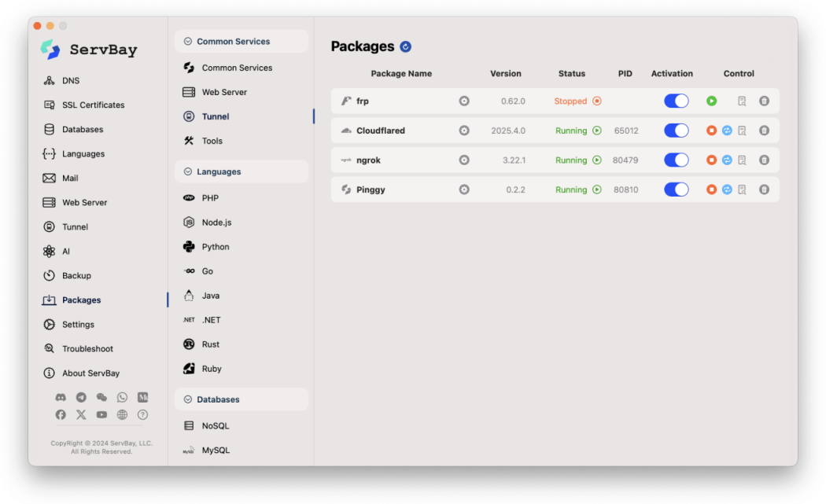Restart the Pinggy service
Viewport: 826px width, 504px height.
(x=727, y=189)
